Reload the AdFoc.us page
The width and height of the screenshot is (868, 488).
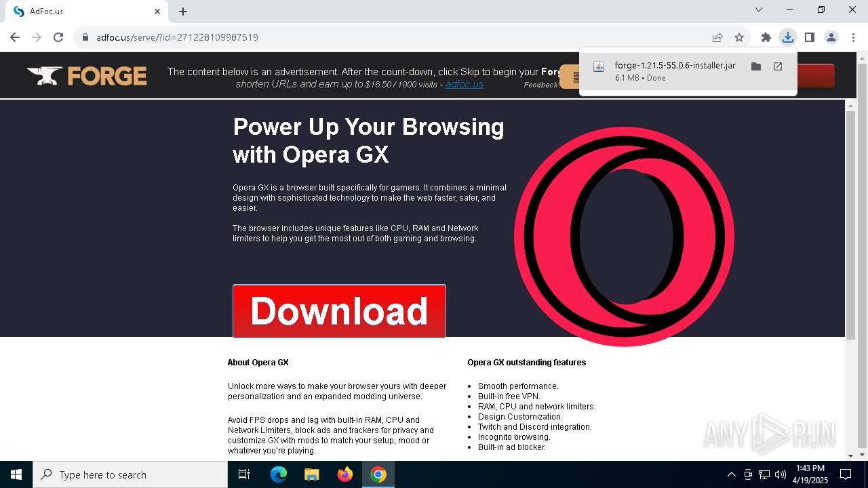click(x=58, y=37)
